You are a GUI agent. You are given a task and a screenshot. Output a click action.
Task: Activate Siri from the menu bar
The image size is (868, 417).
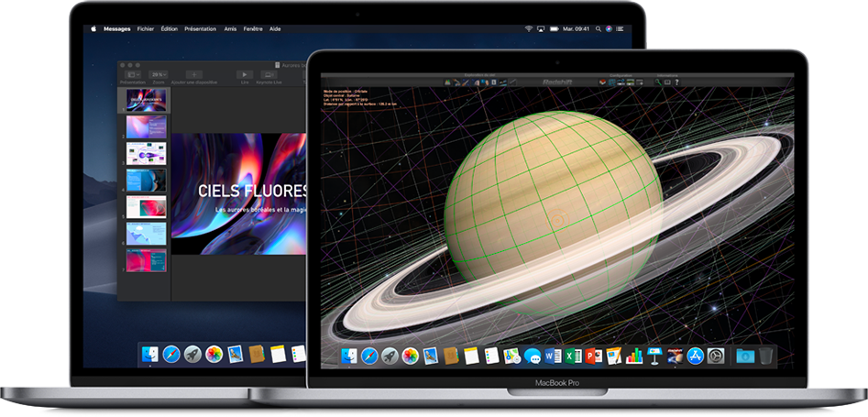(x=609, y=28)
